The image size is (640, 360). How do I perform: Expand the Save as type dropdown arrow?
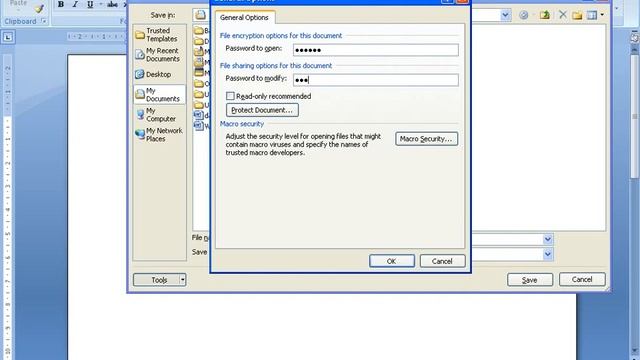(548, 254)
